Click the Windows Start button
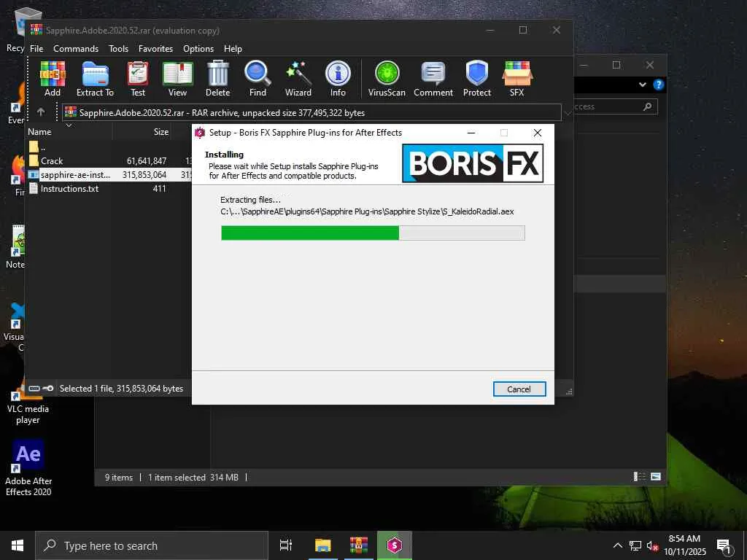The image size is (747, 560). (18, 545)
